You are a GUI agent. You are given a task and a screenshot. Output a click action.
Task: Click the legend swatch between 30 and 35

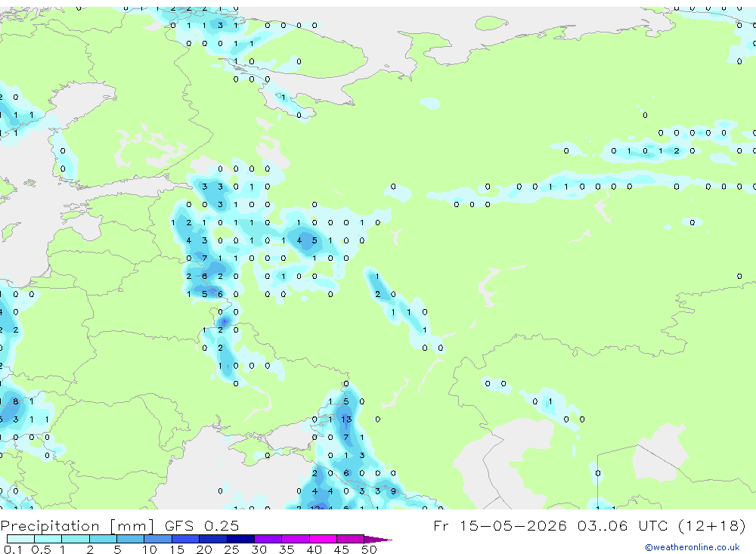pos(268,539)
